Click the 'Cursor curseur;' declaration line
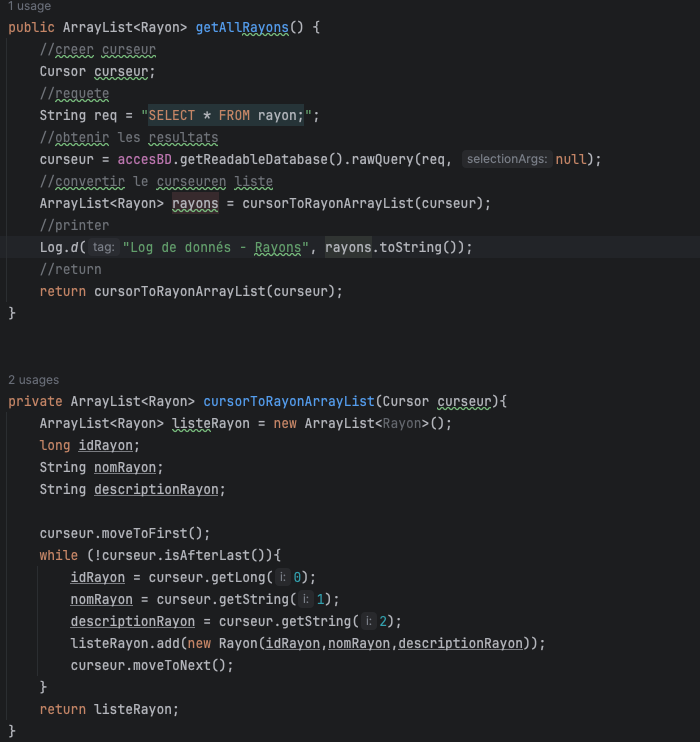This screenshot has width=700, height=742. (97, 71)
